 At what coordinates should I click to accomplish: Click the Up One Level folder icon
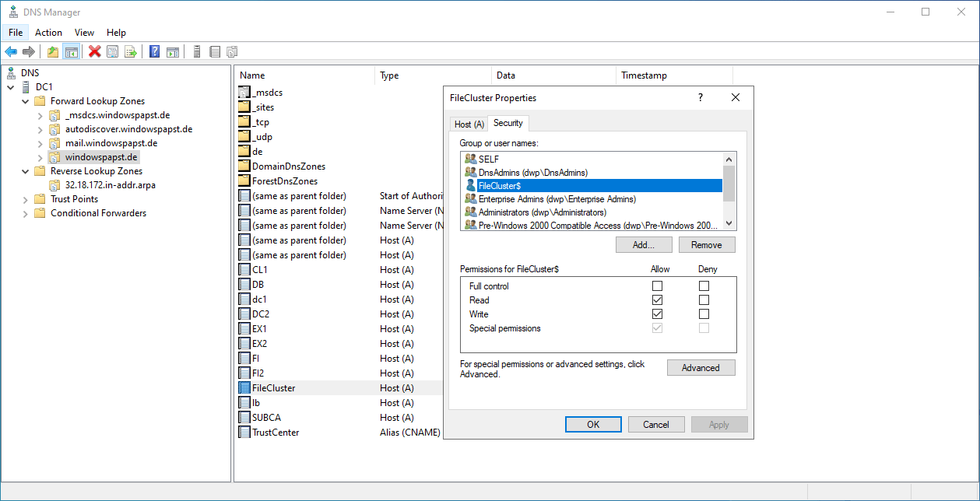(x=53, y=52)
